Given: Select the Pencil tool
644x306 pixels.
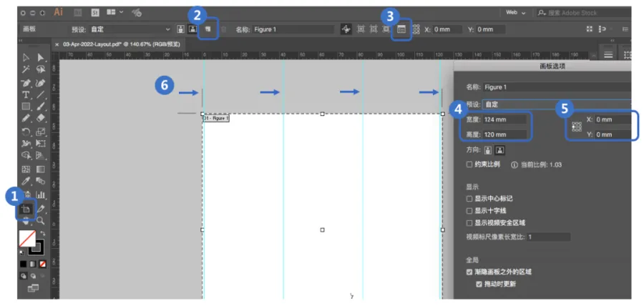Looking at the screenshot, I should (x=26, y=119).
